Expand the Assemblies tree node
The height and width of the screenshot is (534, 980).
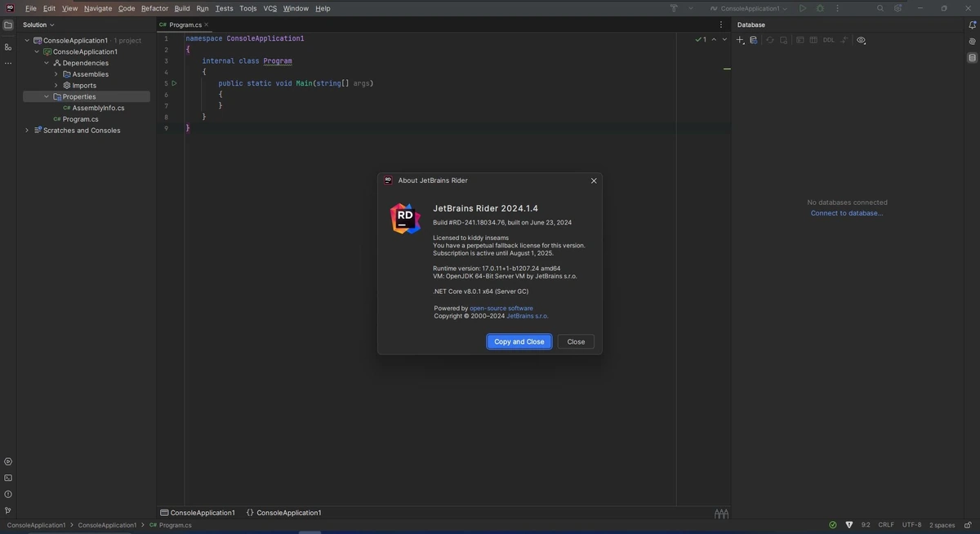(56, 74)
